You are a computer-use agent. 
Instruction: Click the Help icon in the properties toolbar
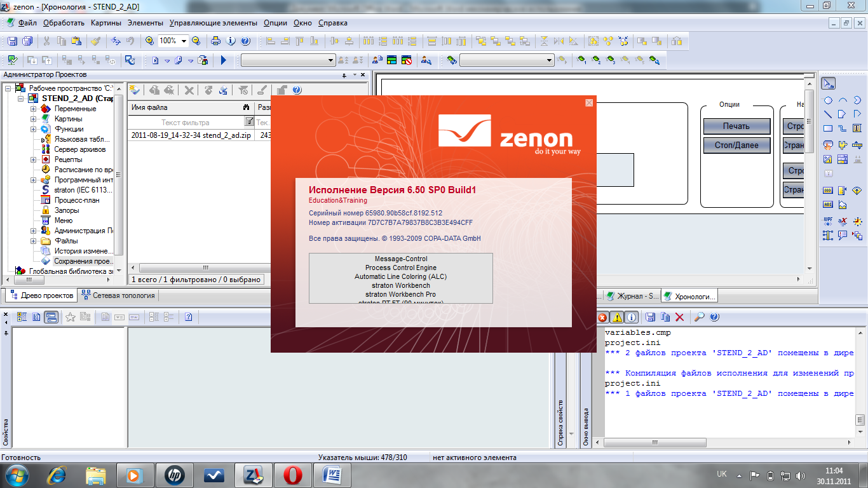pos(189,317)
